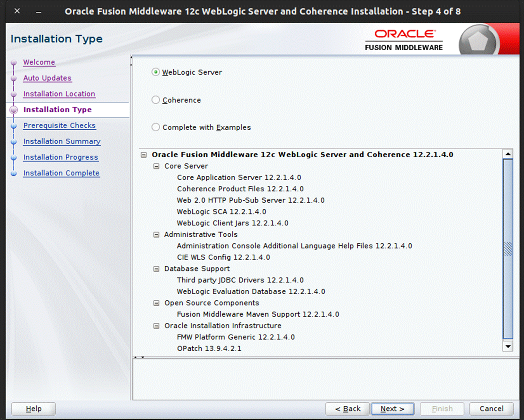Open the Welcome step in sidebar

(39, 62)
